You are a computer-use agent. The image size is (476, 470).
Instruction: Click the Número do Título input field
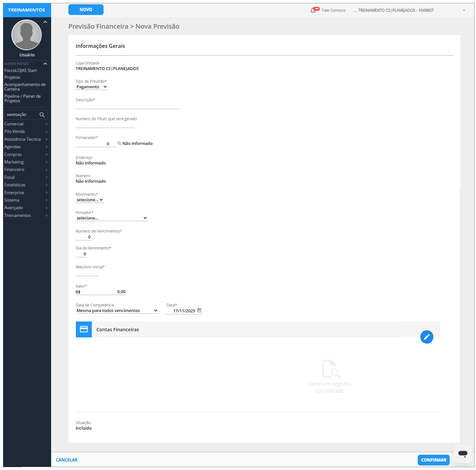point(105,125)
